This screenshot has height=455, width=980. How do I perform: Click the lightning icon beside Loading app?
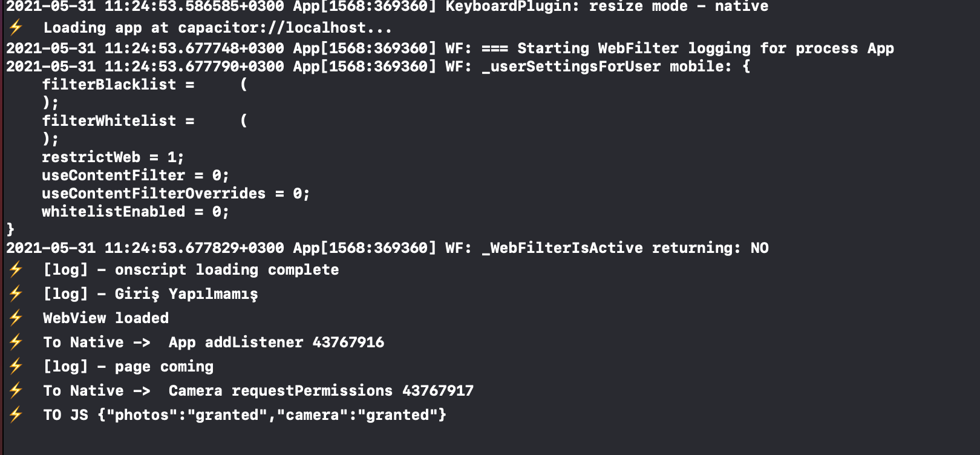pyautogui.click(x=16, y=27)
